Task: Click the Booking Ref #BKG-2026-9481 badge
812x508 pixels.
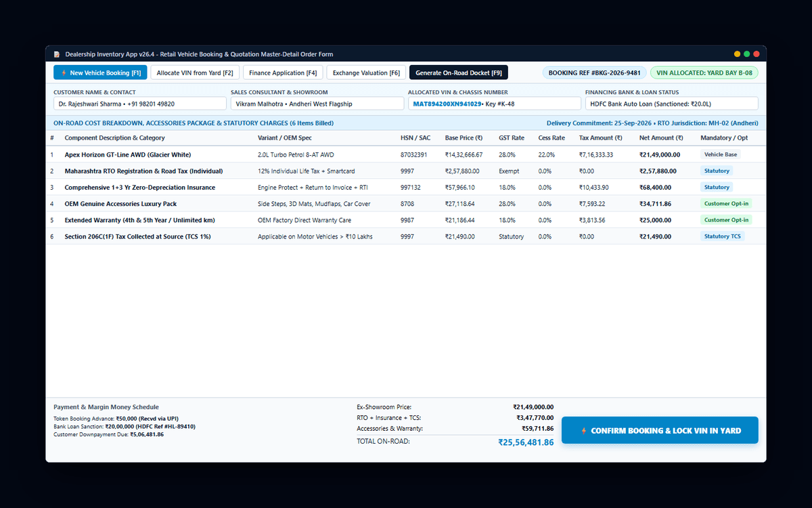Action: [x=595, y=72]
